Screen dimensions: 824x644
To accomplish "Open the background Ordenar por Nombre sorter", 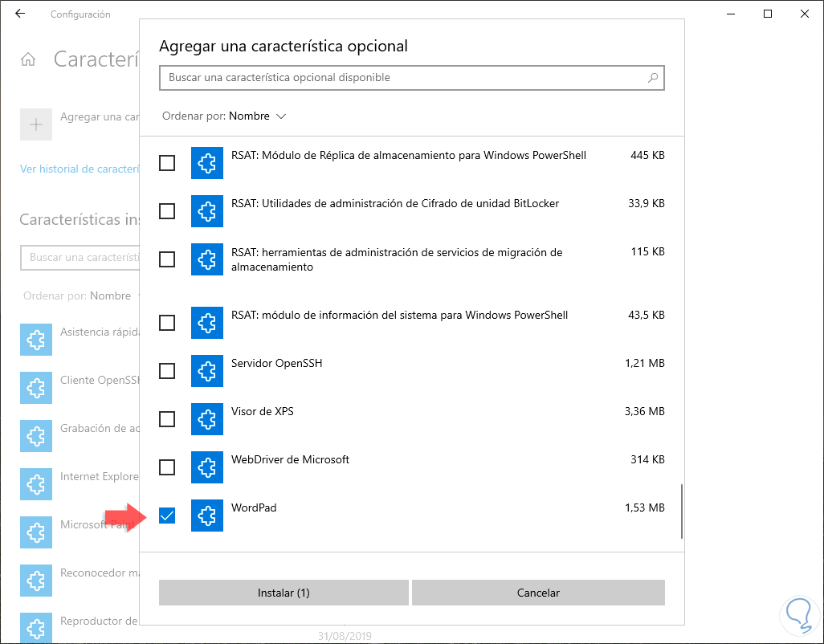I will [110, 296].
